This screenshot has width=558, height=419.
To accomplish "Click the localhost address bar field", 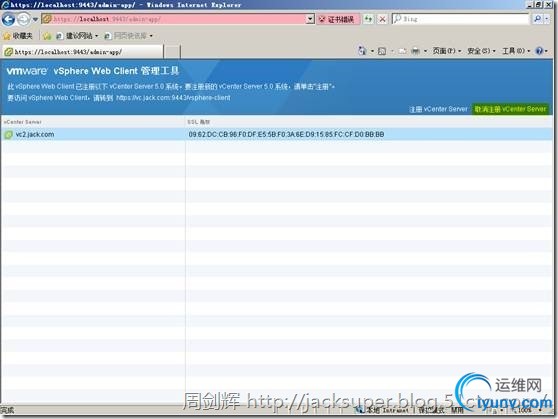I will click(x=173, y=19).
